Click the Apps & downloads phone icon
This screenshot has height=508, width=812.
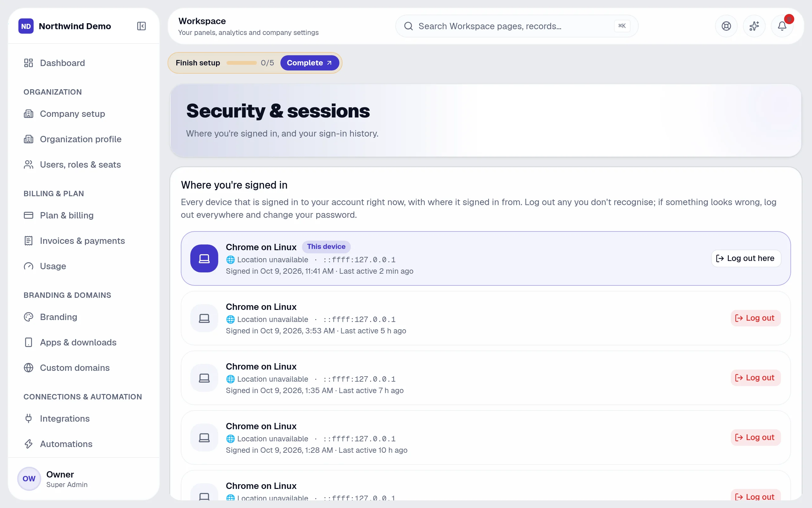(x=29, y=342)
